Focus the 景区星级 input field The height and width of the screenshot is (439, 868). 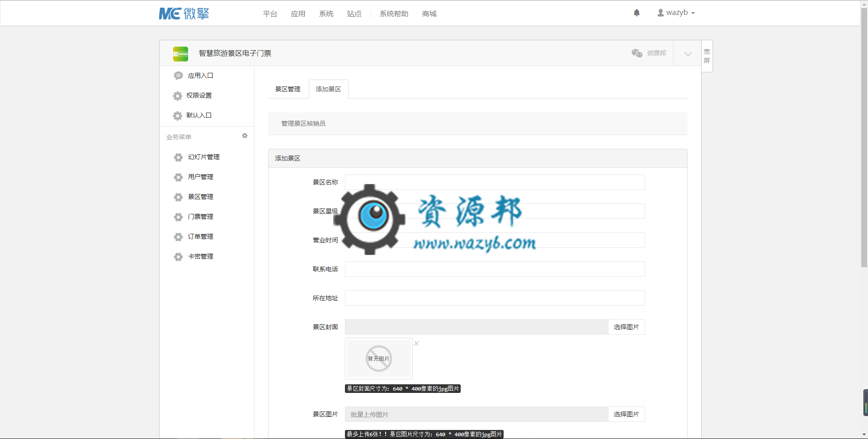click(x=495, y=211)
